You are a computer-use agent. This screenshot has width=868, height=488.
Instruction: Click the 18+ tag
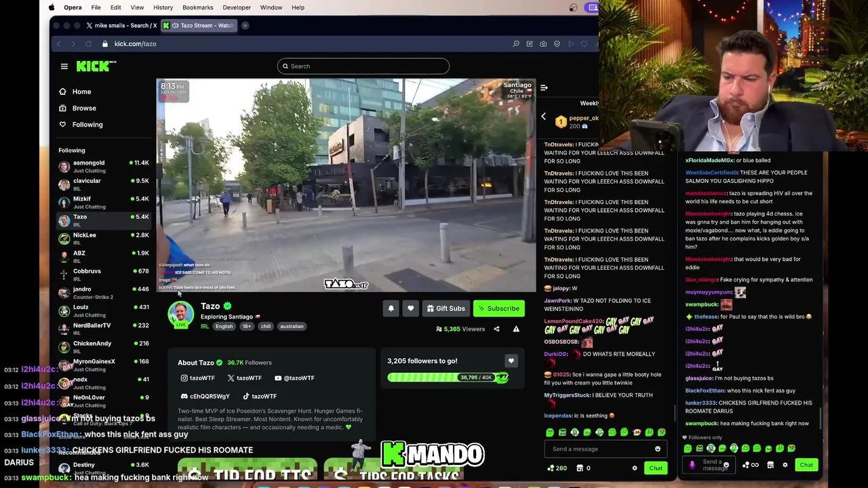pos(246,327)
